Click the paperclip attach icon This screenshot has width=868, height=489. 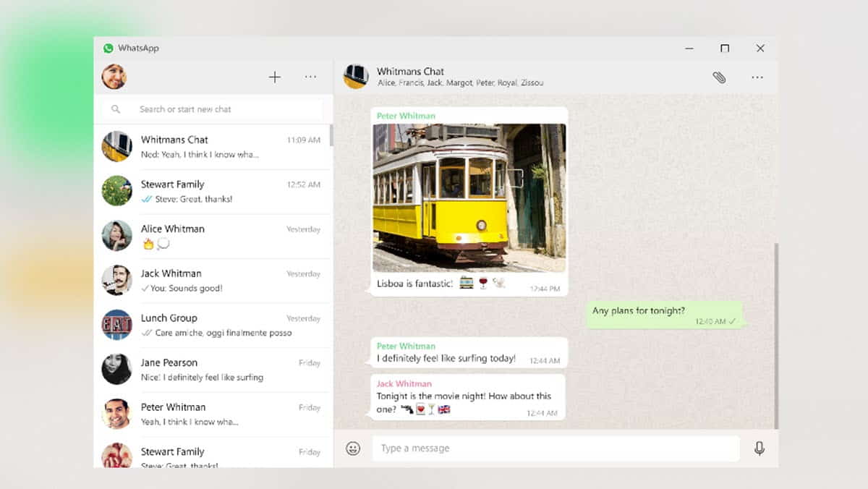[718, 77]
